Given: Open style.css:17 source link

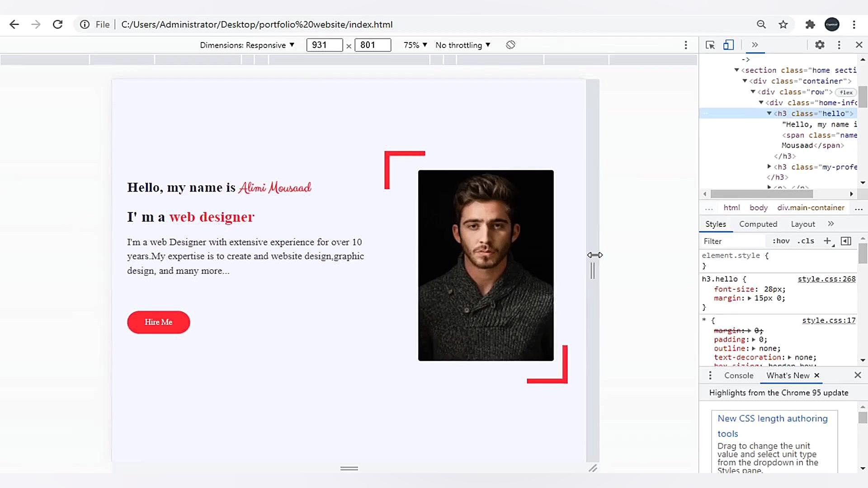Looking at the screenshot, I should tap(829, 320).
